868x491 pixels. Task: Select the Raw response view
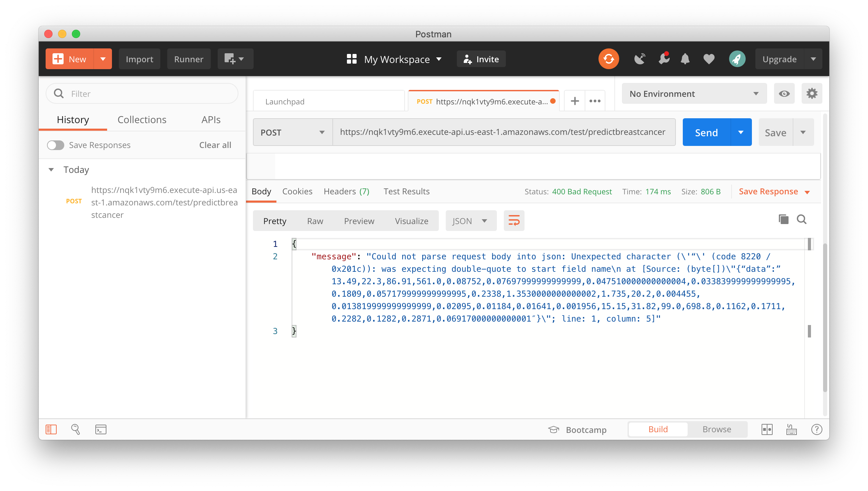pos(315,221)
